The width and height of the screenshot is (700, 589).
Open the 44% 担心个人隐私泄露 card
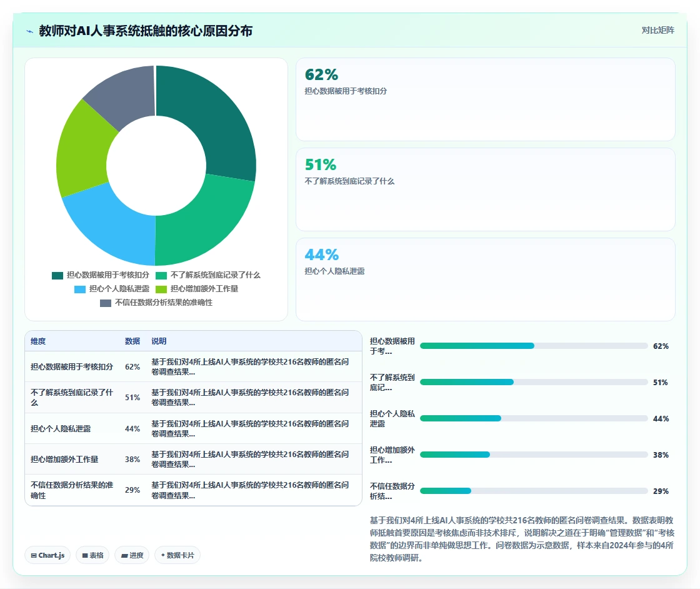[x=485, y=279]
